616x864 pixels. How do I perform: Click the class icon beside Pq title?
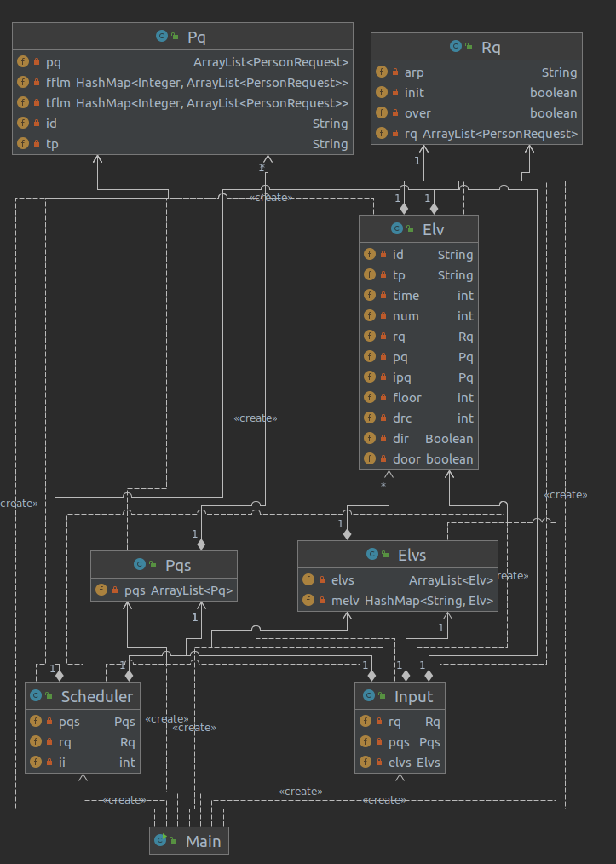(161, 37)
